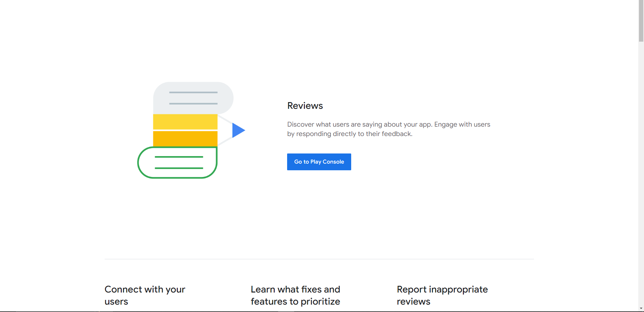
Task: Click the reviews chat bubbles illustration
Action: point(192,130)
